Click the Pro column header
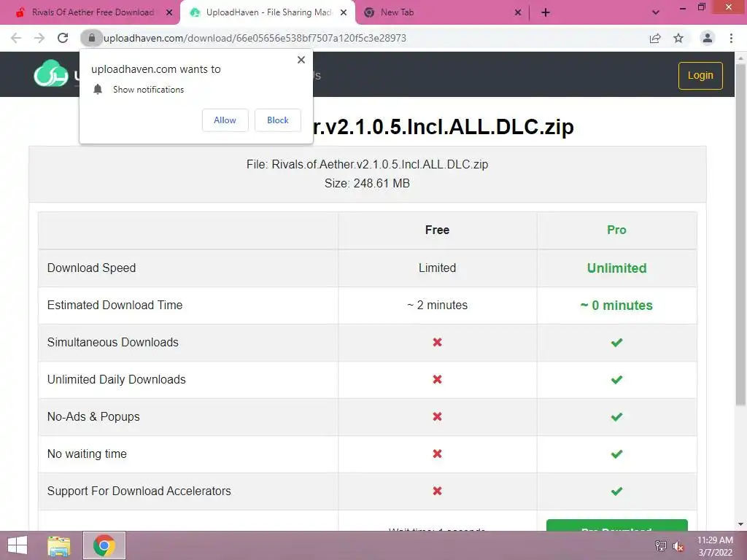The height and width of the screenshot is (560, 747). click(x=616, y=230)
